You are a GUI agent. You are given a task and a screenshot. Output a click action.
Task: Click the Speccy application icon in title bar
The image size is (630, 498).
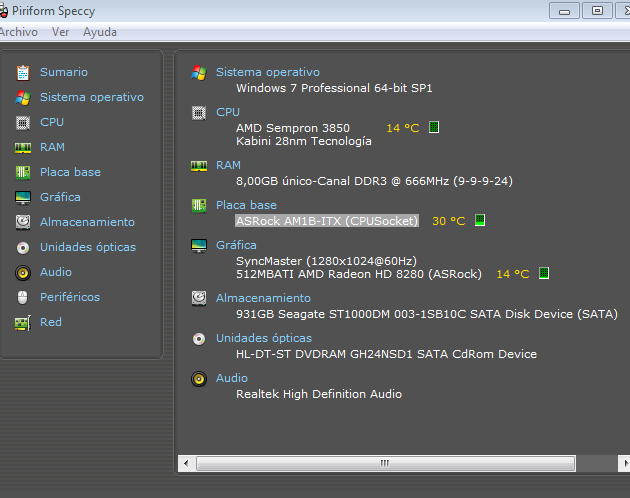point(3,11)
